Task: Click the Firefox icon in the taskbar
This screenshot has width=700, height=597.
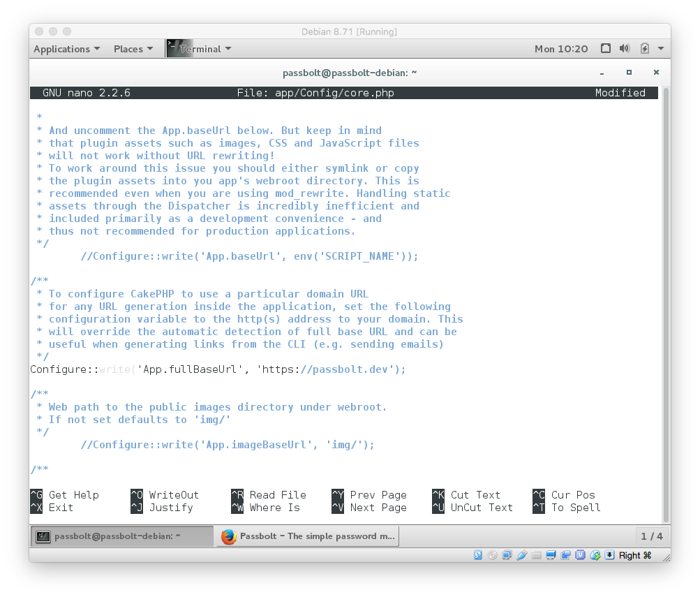Action: pyautogui.click(x=229, y=536)
